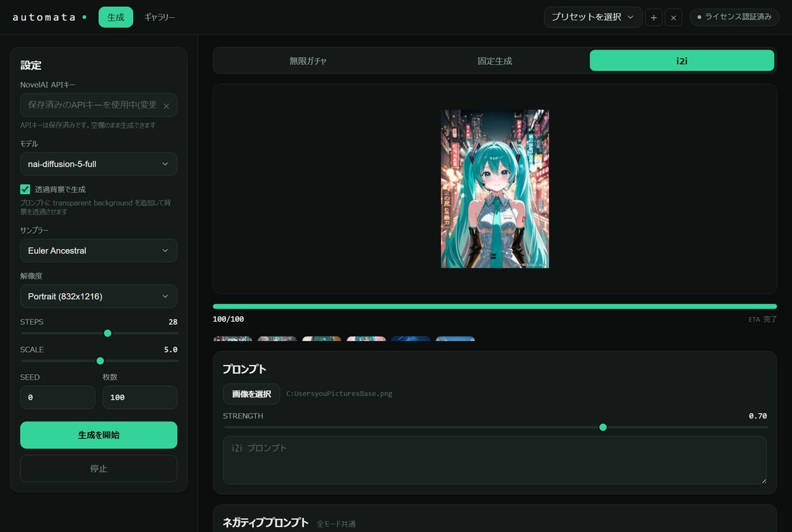Click the STEPS value 28
The image size is (792, 532).
pos(172,322)
